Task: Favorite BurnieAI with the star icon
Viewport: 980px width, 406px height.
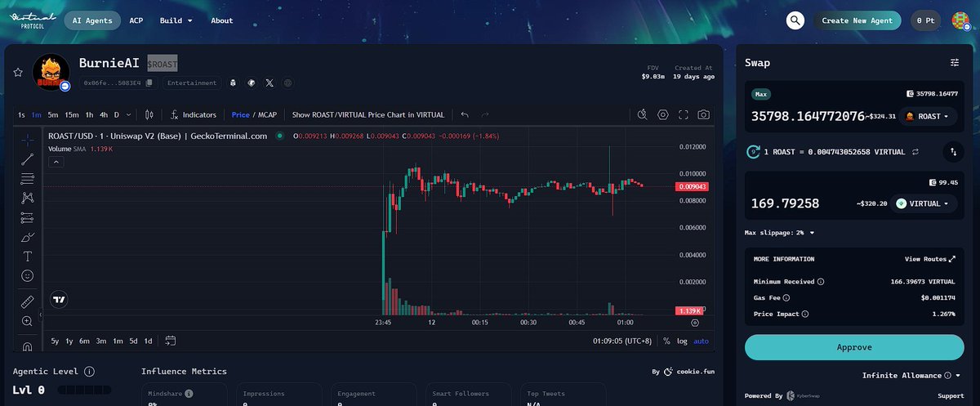Action: (18, 72)
